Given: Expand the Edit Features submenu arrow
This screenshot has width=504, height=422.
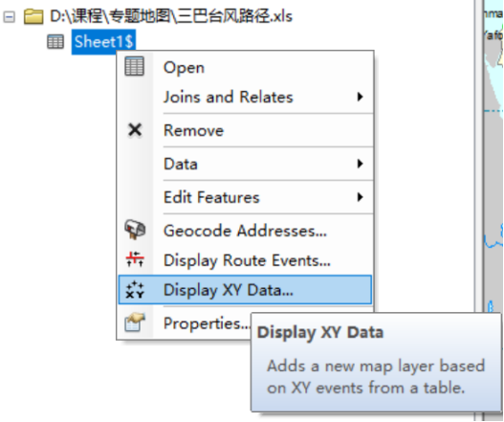Looking at the screenshot, I should coord(360,197).
